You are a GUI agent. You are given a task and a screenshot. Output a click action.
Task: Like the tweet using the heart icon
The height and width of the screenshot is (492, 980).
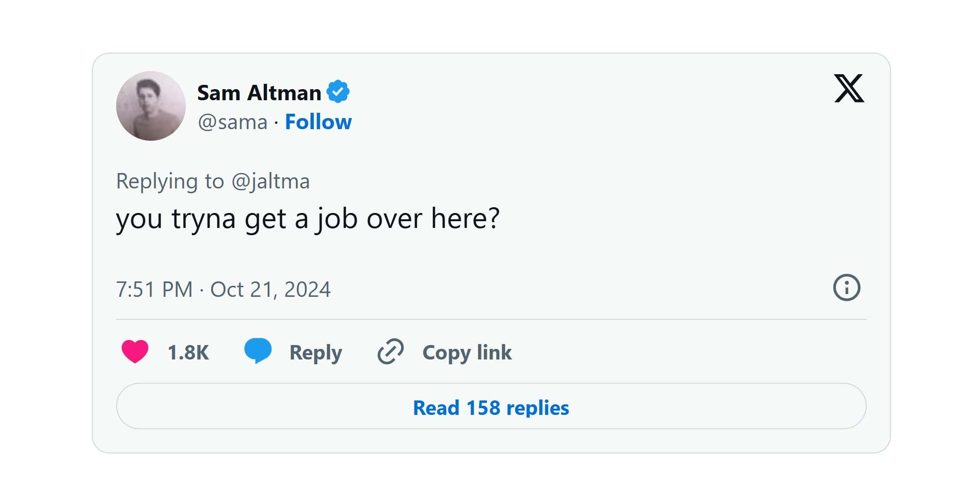(x=135, y=352)
